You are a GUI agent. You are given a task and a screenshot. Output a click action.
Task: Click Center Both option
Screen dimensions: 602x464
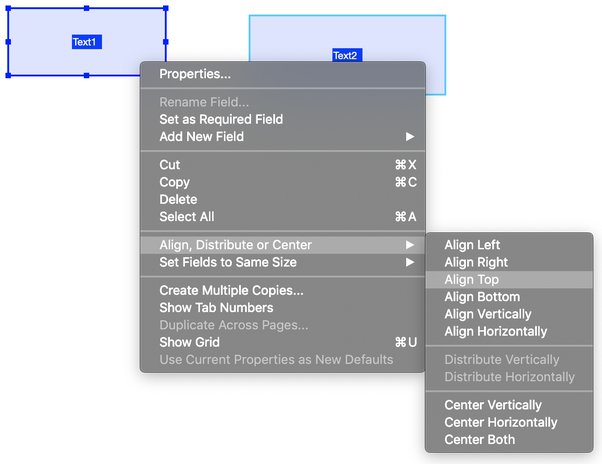(509, 439)
